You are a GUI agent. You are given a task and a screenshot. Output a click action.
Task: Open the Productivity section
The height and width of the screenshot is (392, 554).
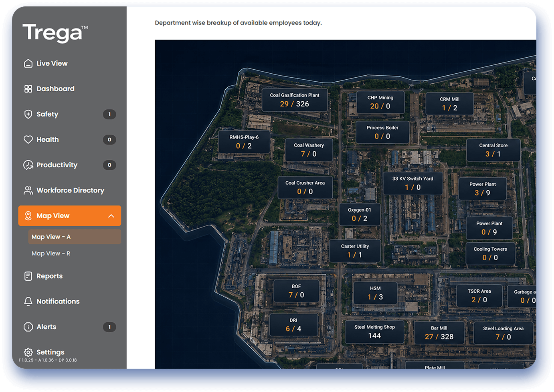70,165
